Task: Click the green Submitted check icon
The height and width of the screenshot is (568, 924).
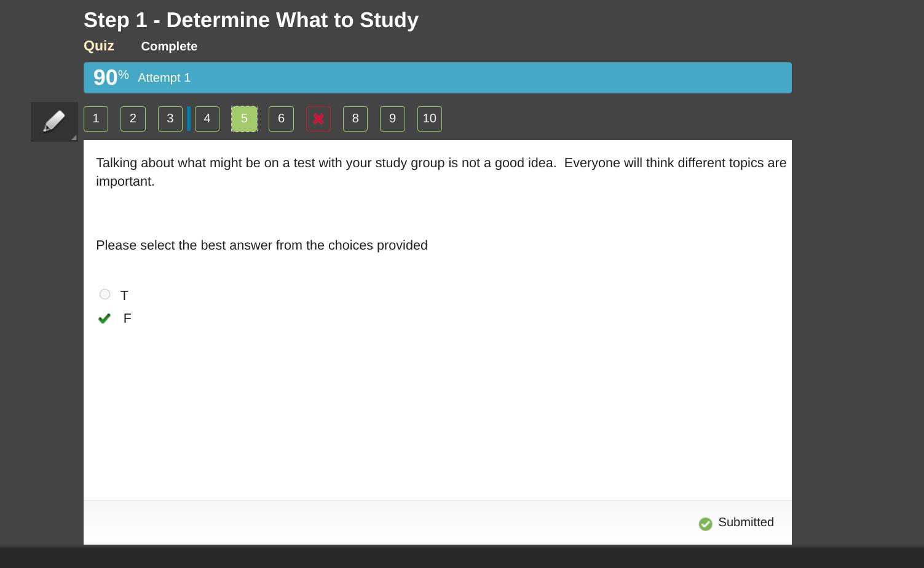Action: click(x=705, y=524)
